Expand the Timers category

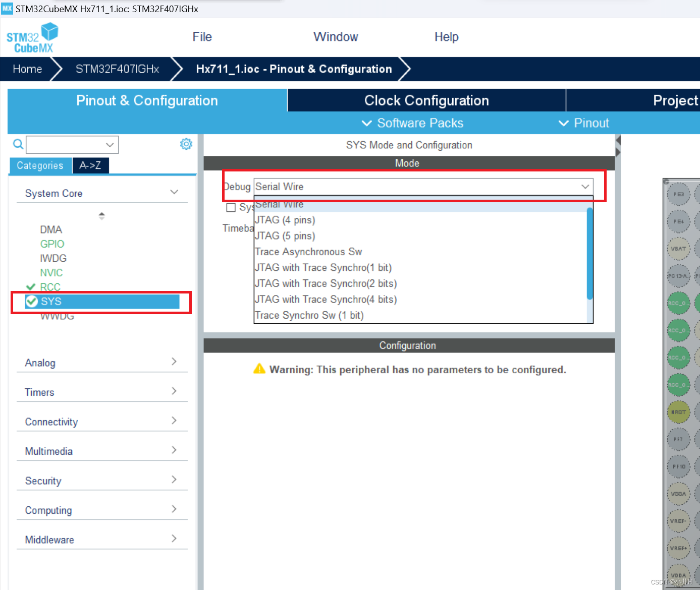click(x=102, y=392)
